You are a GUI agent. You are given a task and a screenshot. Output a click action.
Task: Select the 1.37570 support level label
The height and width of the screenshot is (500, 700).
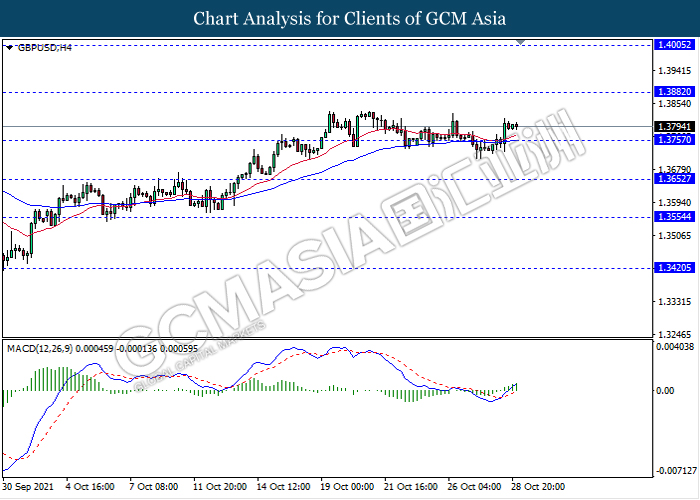[674, 139]
